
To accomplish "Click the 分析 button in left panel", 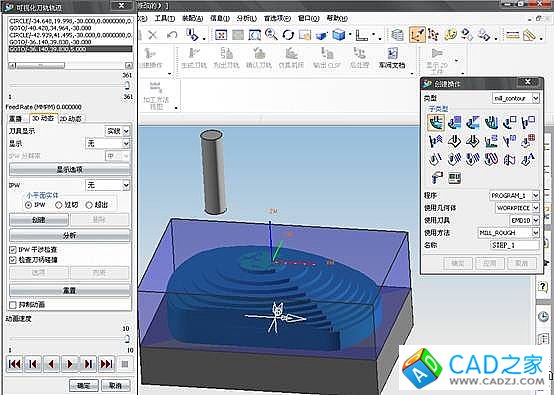I will coord(69,235).
